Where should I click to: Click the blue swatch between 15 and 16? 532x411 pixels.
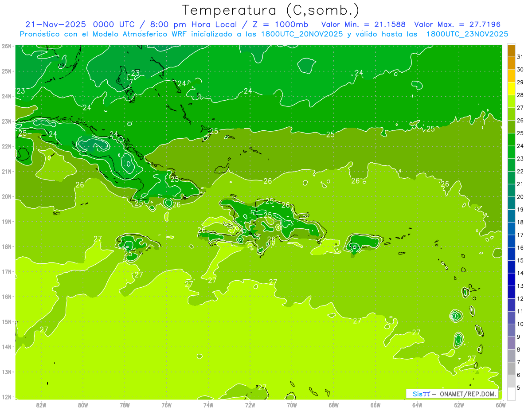click(x=512, y=254)
